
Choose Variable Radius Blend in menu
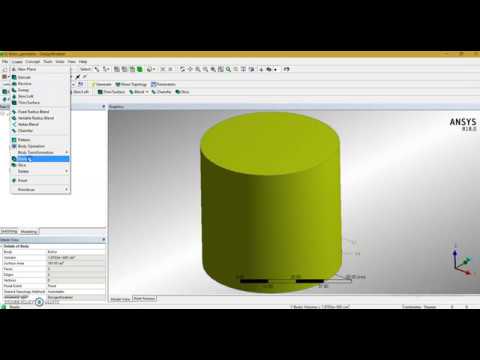40,118
